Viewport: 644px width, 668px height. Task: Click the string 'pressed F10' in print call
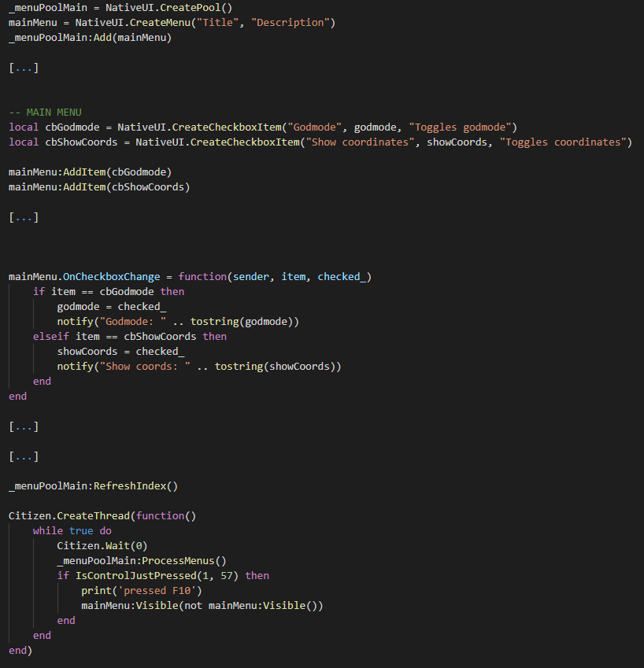pyautogui.click(x=157, y=590)
